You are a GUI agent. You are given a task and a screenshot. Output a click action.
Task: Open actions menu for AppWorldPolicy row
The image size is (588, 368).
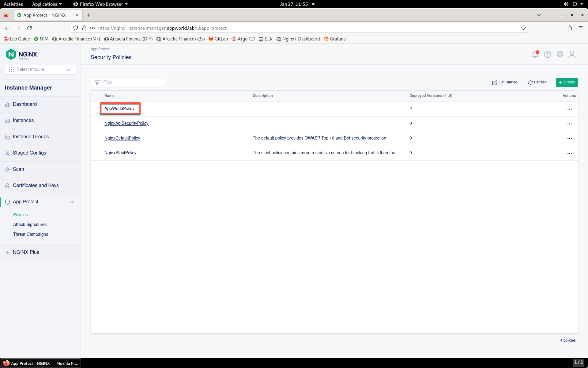(569, 109)
